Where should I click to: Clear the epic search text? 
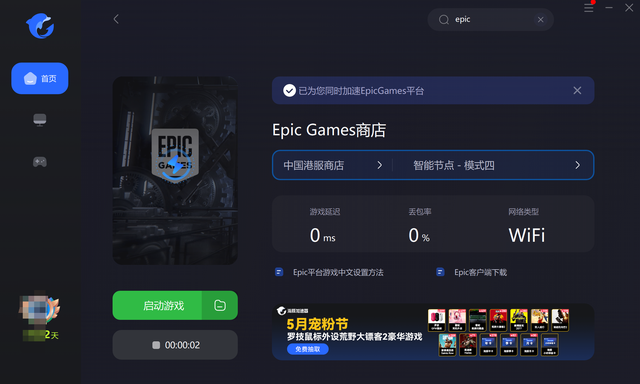540,20
